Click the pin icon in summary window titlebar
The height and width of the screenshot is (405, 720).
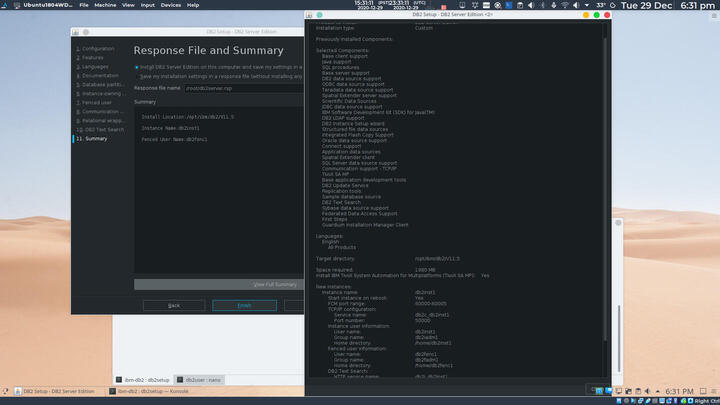click(x=320, y=15)
